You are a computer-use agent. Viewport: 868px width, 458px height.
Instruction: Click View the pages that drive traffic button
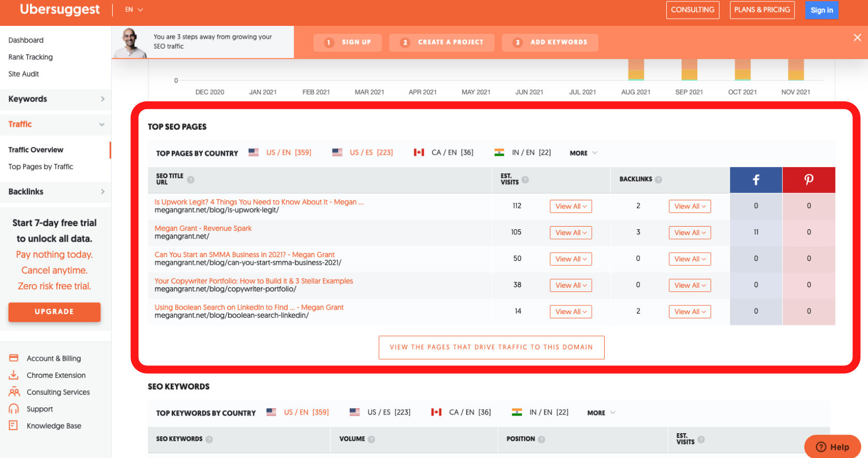(x=491, y=347)
